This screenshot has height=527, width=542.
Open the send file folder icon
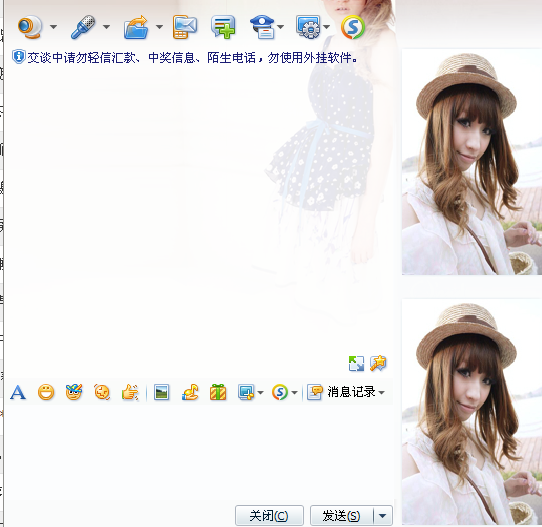[136, 27]
